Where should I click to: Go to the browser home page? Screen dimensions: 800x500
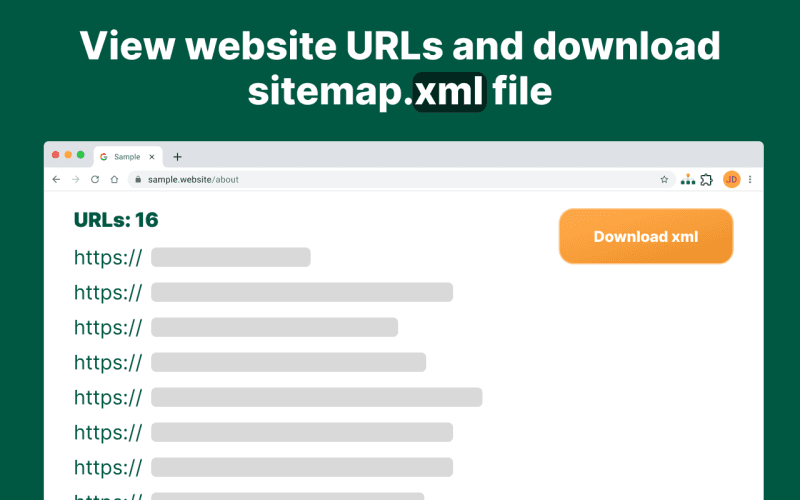[x=114, y=179]
